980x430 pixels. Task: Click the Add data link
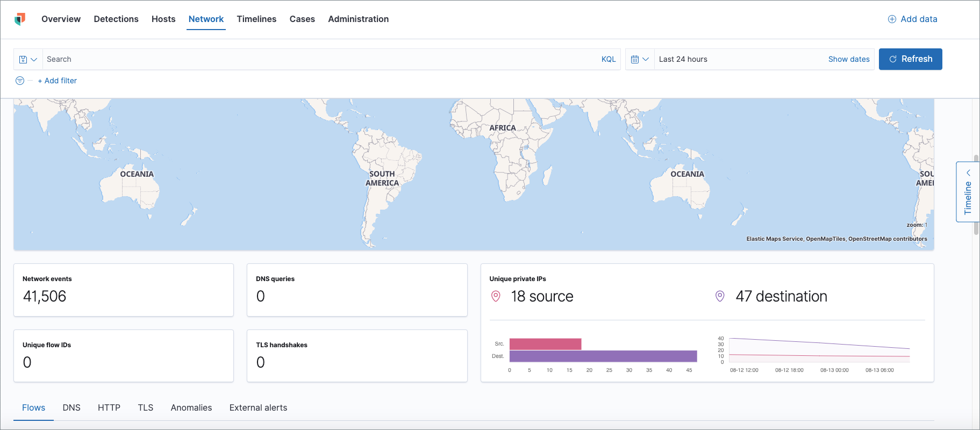coord(912,19)
